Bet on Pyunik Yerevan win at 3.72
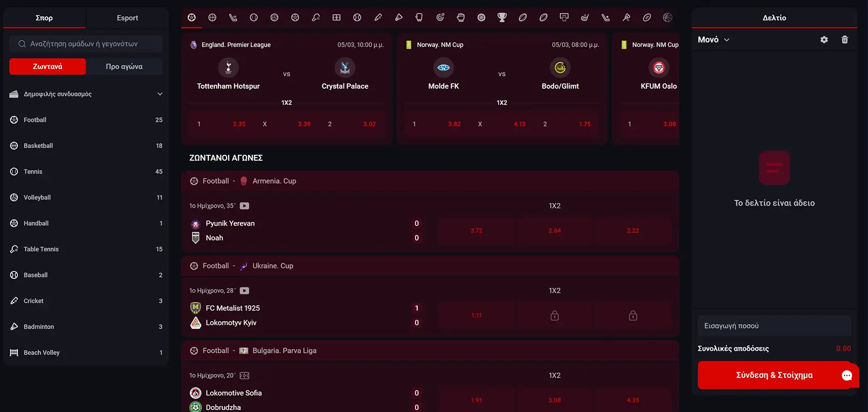868x412 pixels. tap(476, 231)
